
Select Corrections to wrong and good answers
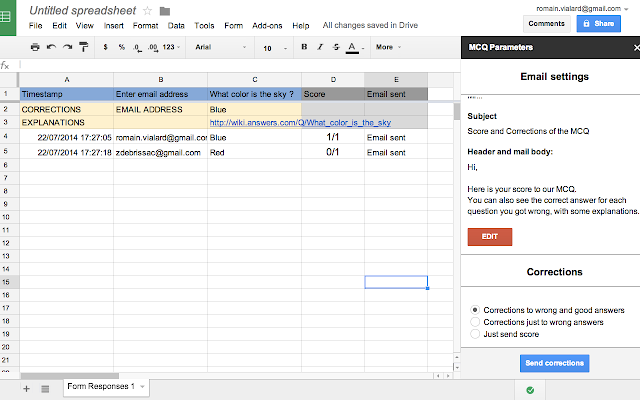coord(475,310)
